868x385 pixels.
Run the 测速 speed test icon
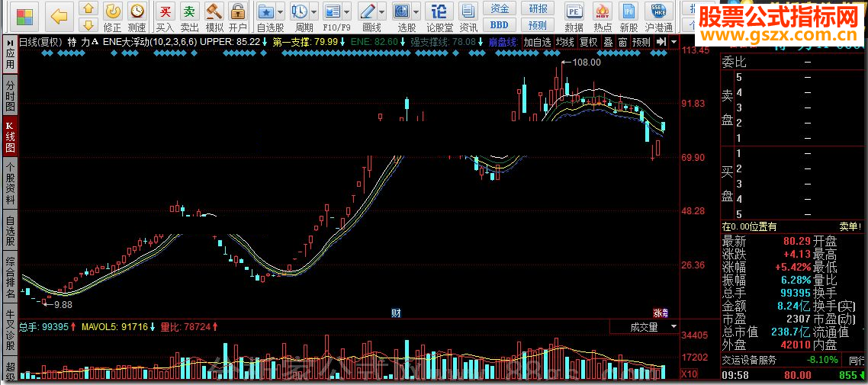(x=137, y=17)
